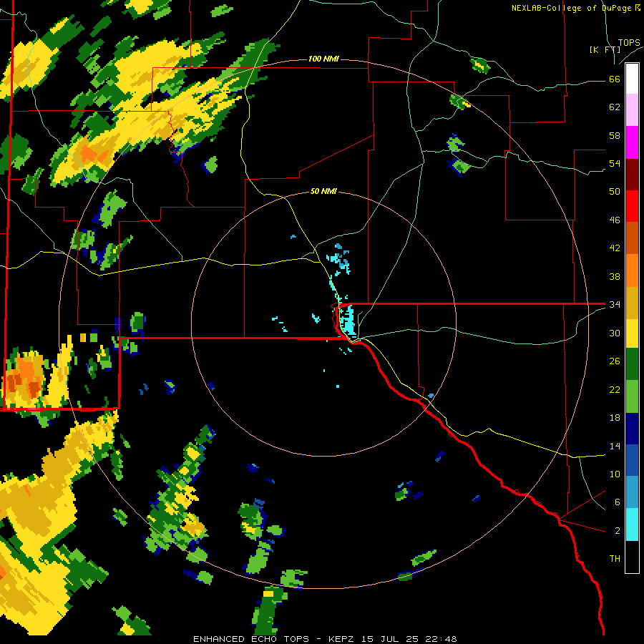Click the "14" scale value
Screen dimensions: 644x644
pyautogui.click(x=615, y=446)
